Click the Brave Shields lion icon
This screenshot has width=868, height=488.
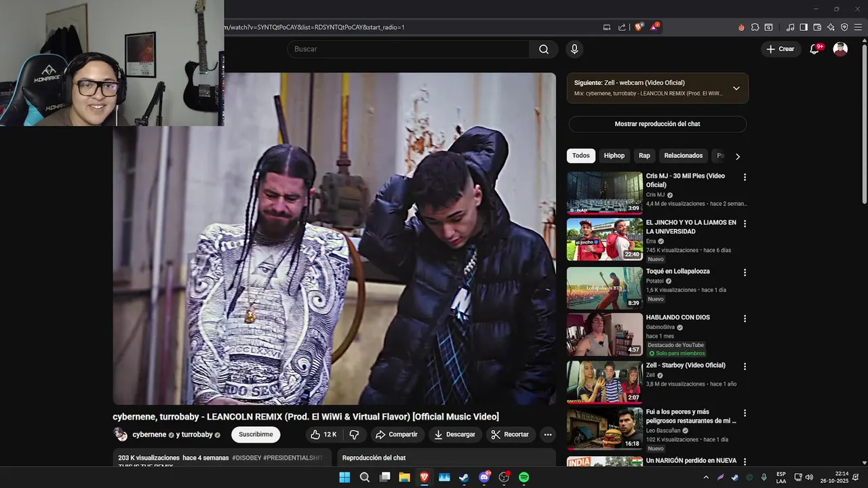click(639, 27)
